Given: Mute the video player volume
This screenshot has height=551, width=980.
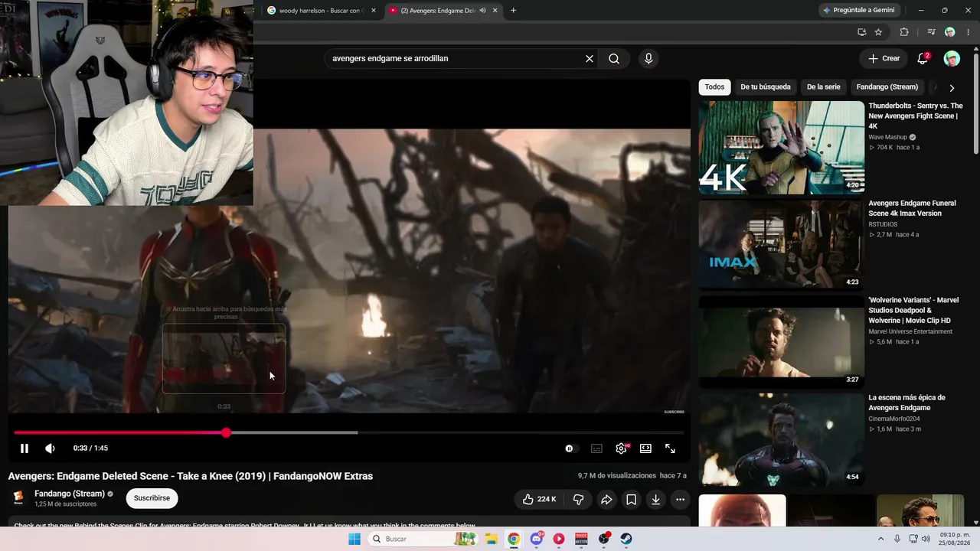Looking at the screenshot, I should pyautogui.click(x=50, y=448).
